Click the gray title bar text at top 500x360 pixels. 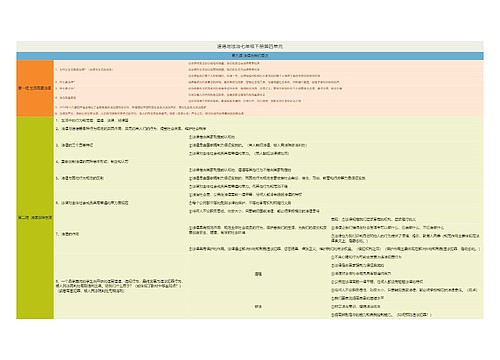(250, 46)
